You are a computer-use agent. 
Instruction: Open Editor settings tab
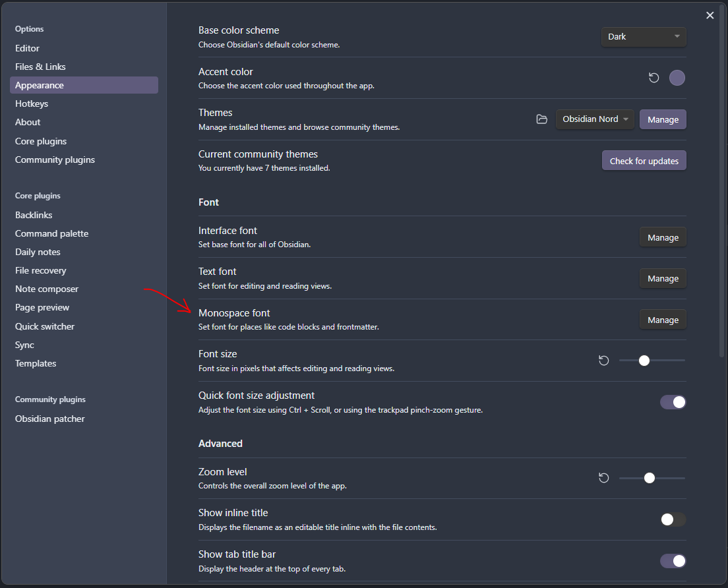tap(84, 48)
